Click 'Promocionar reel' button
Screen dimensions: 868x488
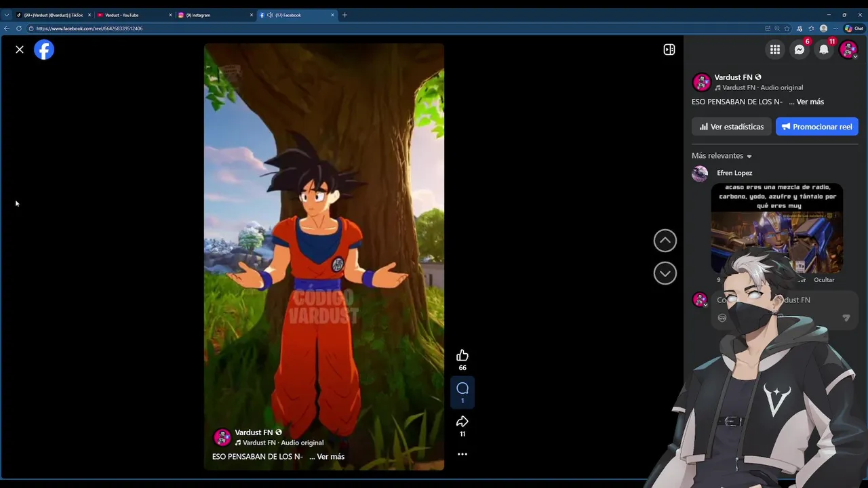coord(817,127)
